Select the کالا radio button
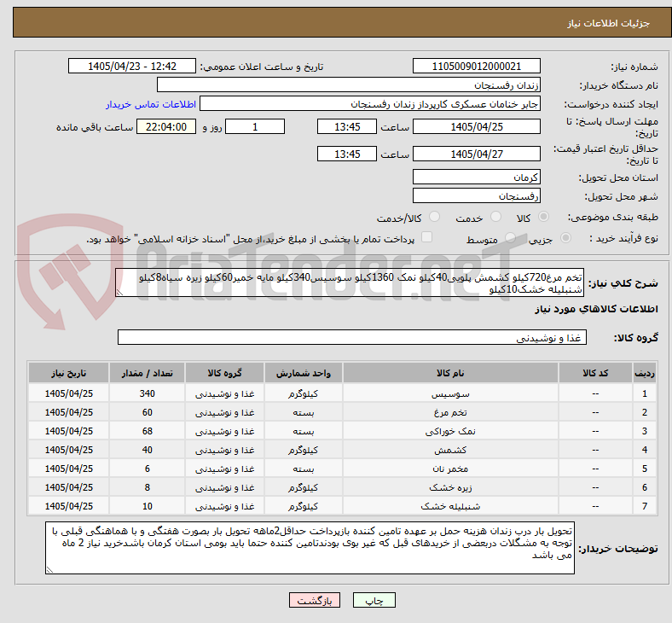Screen dimensions: 672x623 pos(543,217)
